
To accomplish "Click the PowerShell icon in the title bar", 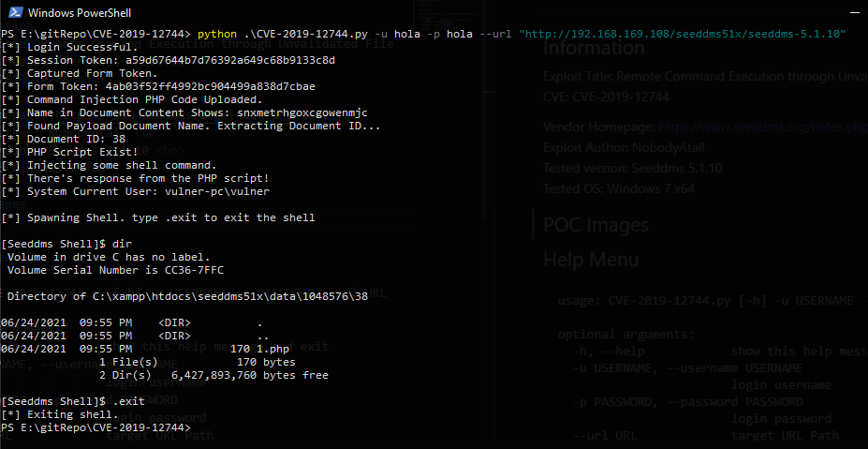I will coord(14,12).
